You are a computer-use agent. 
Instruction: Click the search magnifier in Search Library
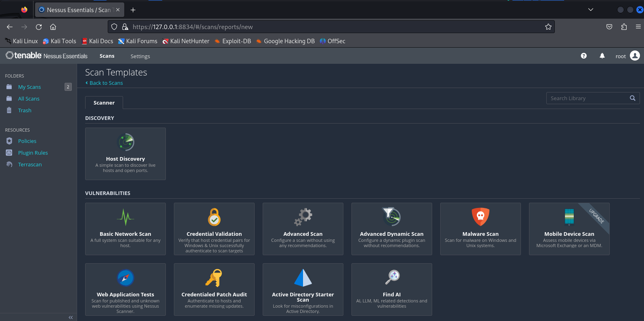click(633, 98)
